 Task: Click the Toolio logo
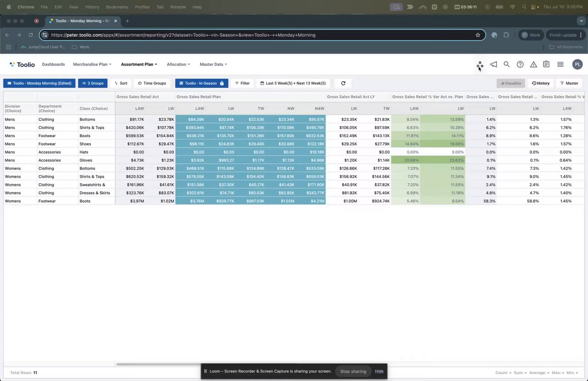click(x=22, y=65)
